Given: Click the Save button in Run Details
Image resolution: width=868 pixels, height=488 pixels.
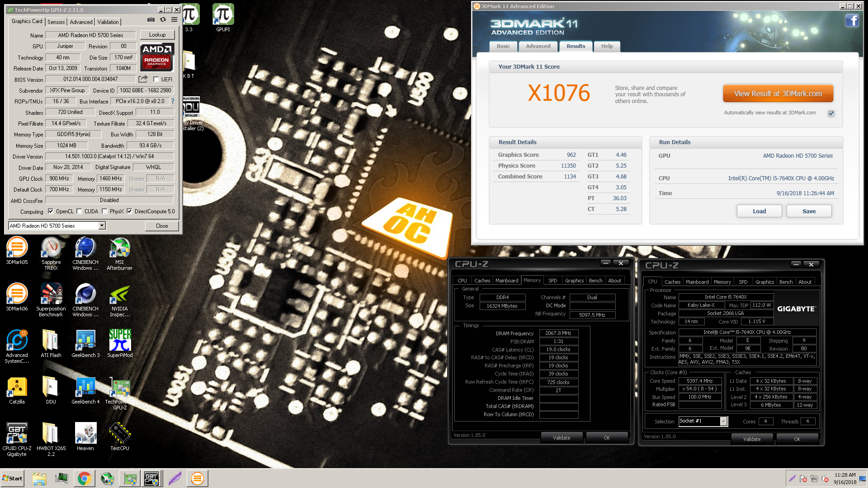Looking at the screenshot, I should tap(809, 211).
